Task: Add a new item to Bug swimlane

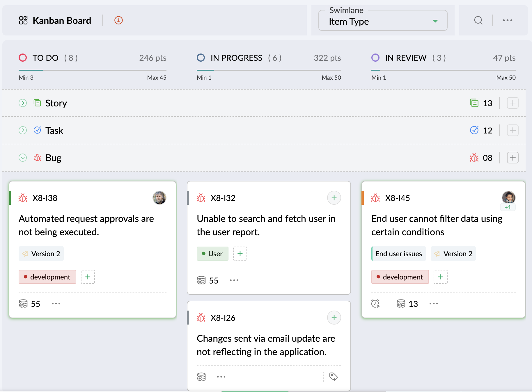Action: coord(513,158)
